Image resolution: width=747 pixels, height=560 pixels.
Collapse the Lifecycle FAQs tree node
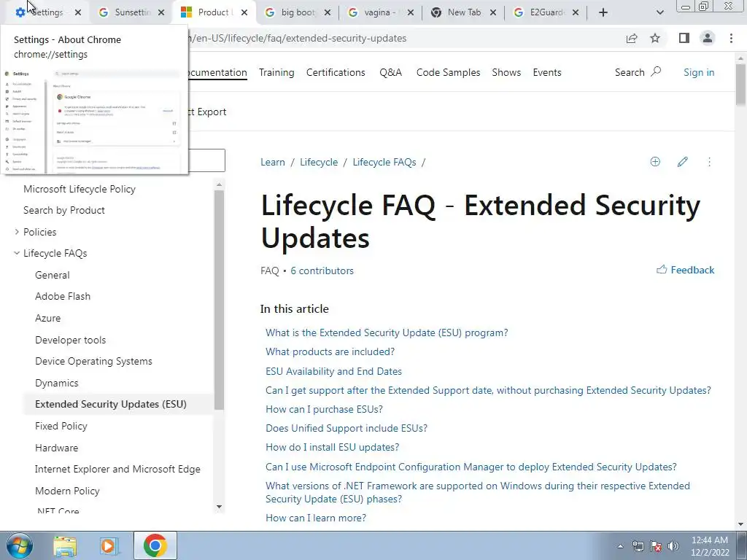(x=18, y=253)
